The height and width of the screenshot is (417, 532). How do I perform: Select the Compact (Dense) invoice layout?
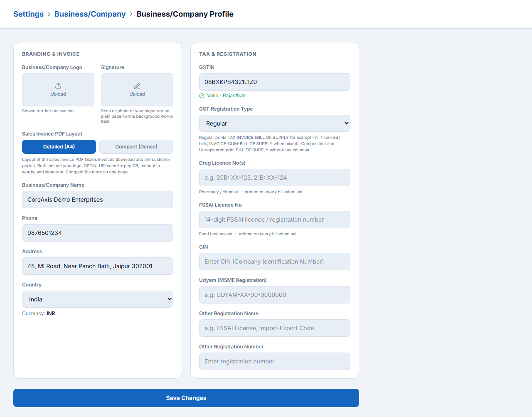click(x=136, y=147)
